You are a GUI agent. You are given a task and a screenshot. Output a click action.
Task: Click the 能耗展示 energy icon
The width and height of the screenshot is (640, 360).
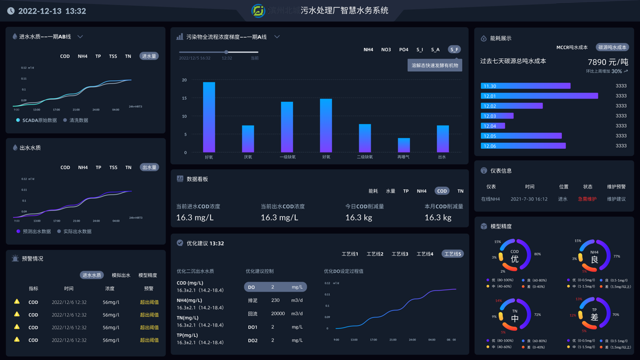[484, 38]
